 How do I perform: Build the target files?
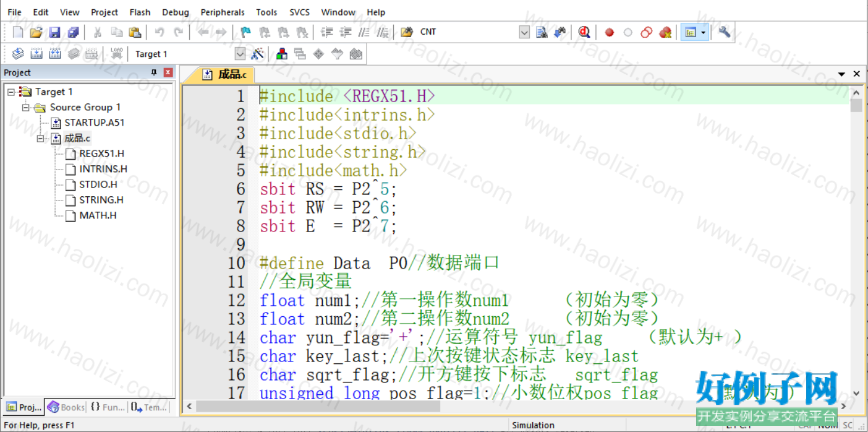click(36, 54)
